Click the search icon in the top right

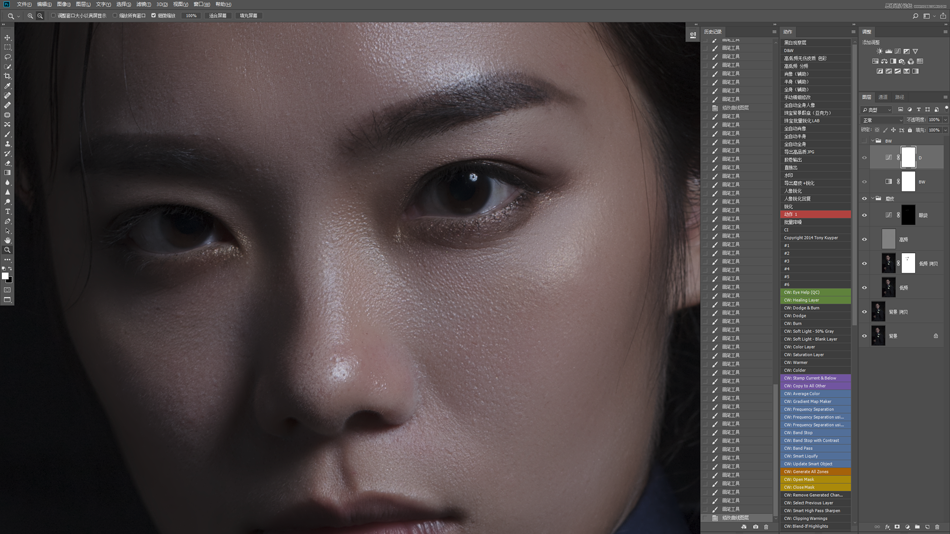[x=915, y=16]
